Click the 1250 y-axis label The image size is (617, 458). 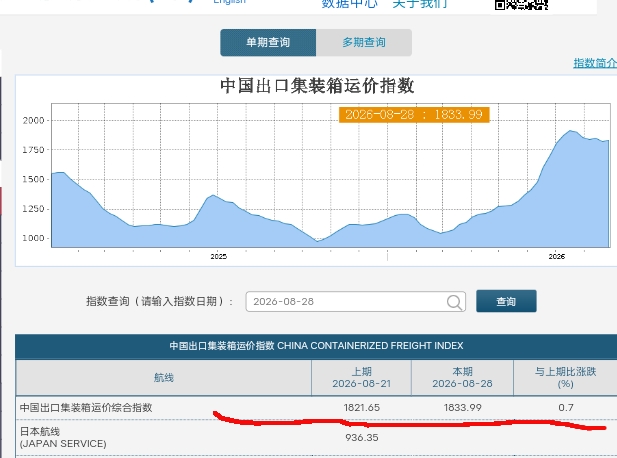coord(33,209)
